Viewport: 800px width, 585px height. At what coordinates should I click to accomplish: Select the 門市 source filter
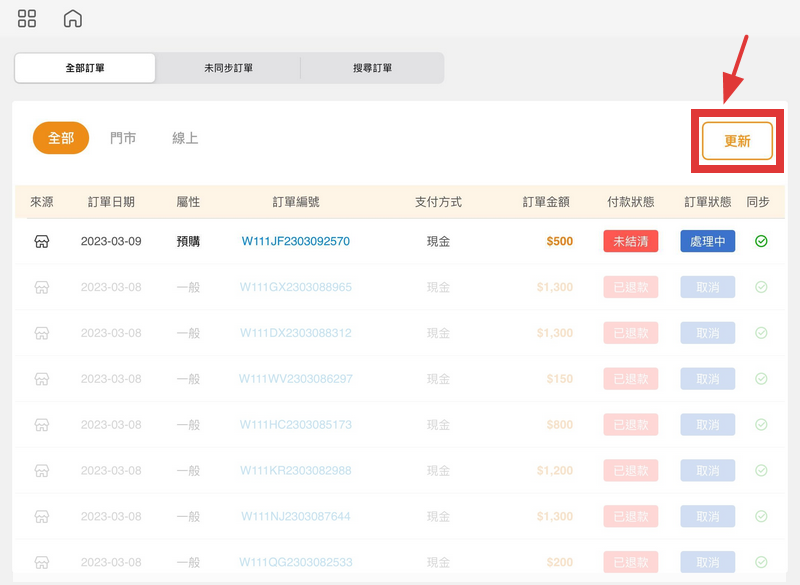click(x=123, y=138)
